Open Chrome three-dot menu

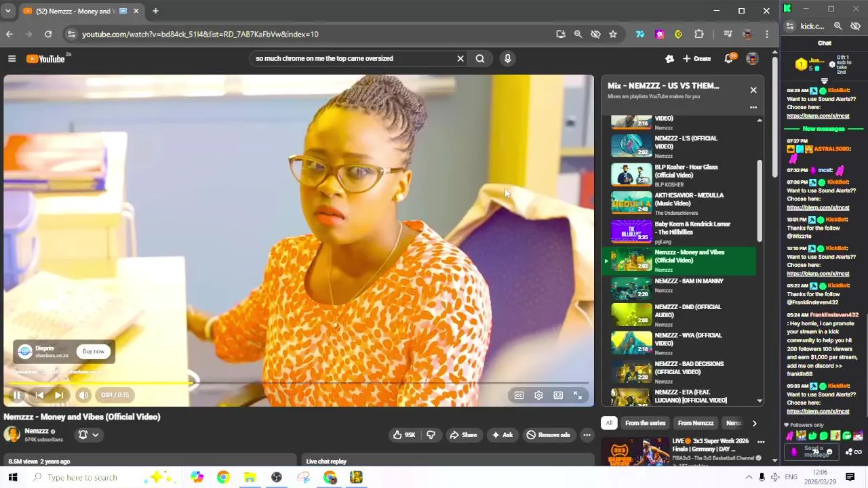tap(767, 34)
